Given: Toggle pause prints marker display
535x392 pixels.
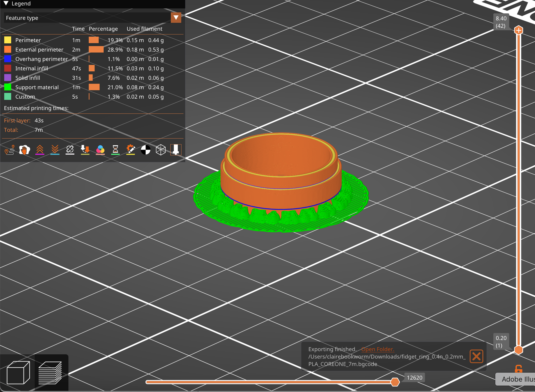Looking at the screenshot, I should point(115,150).
